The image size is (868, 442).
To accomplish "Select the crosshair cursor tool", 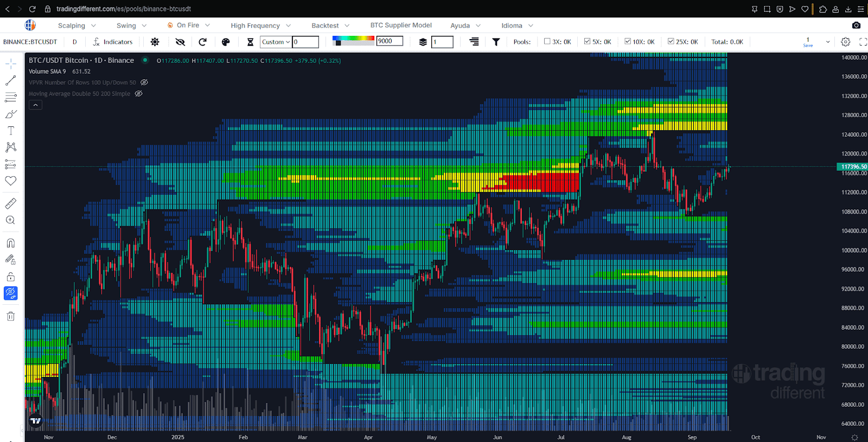I will (x=10, y=64).
